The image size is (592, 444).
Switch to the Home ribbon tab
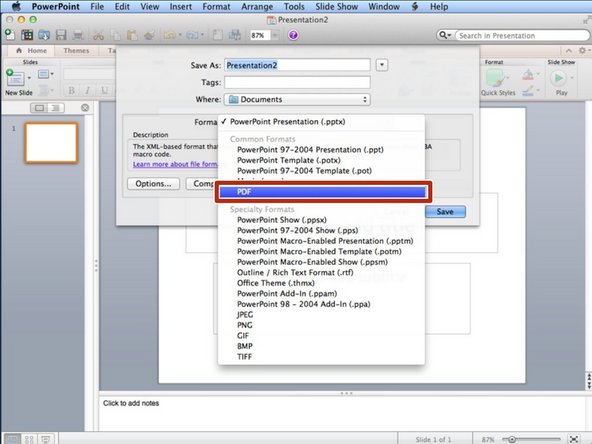click(32, 51)
